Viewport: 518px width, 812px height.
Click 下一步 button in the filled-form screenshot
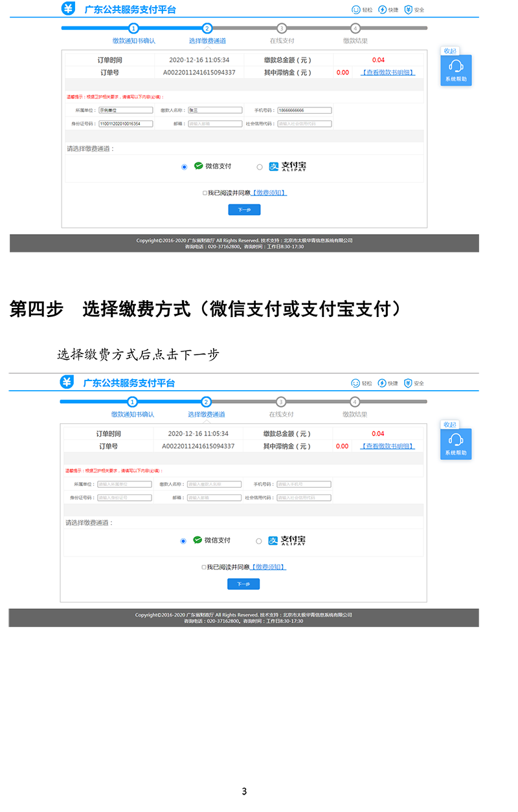[x=244, y=210]
